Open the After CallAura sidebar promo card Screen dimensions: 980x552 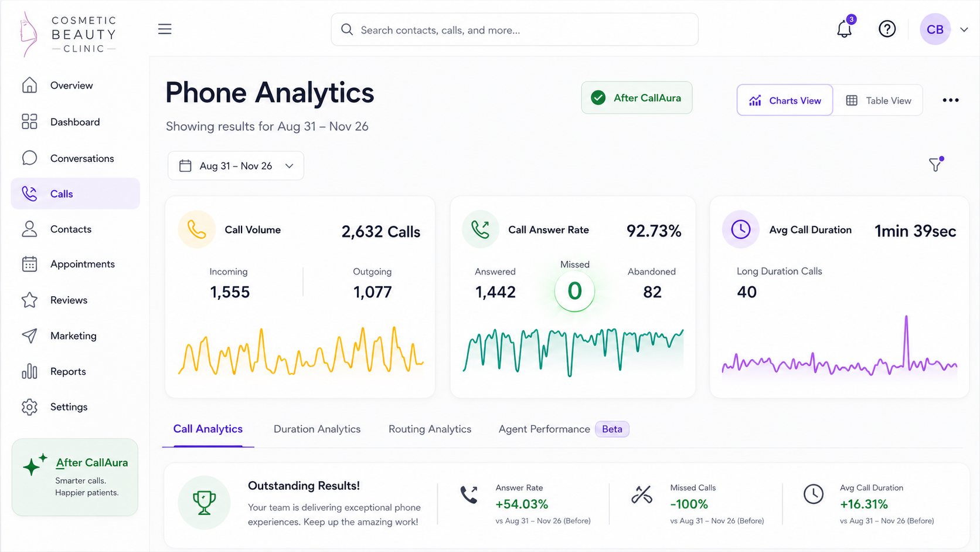click(75, 478)
